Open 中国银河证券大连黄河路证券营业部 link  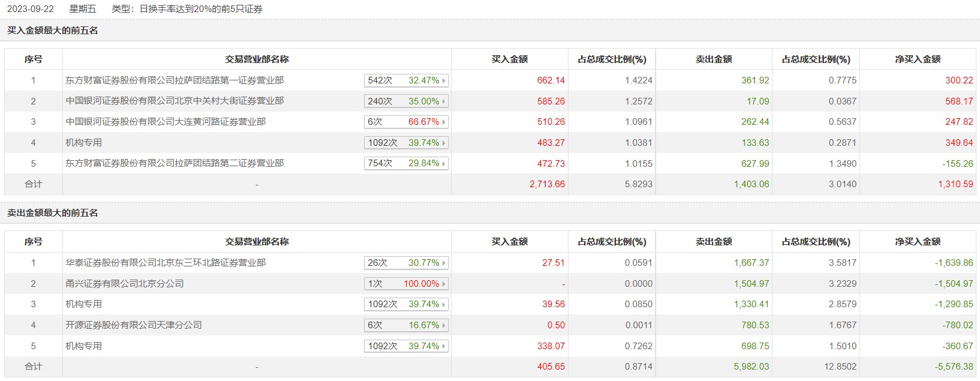(x=166, y=122)
